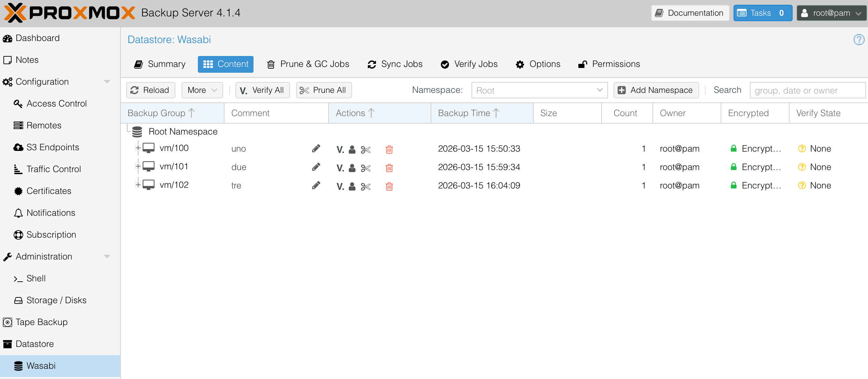The image size is (868, 379).
Task: Open the Namespace combo box dropdown
Action: (x=599, y=90)
